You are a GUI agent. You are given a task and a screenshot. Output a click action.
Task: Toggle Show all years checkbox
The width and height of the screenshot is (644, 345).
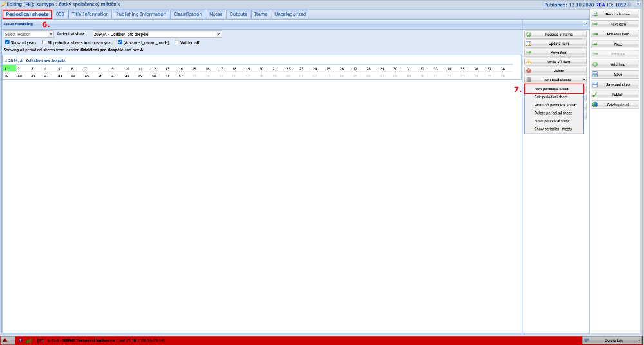7,42
